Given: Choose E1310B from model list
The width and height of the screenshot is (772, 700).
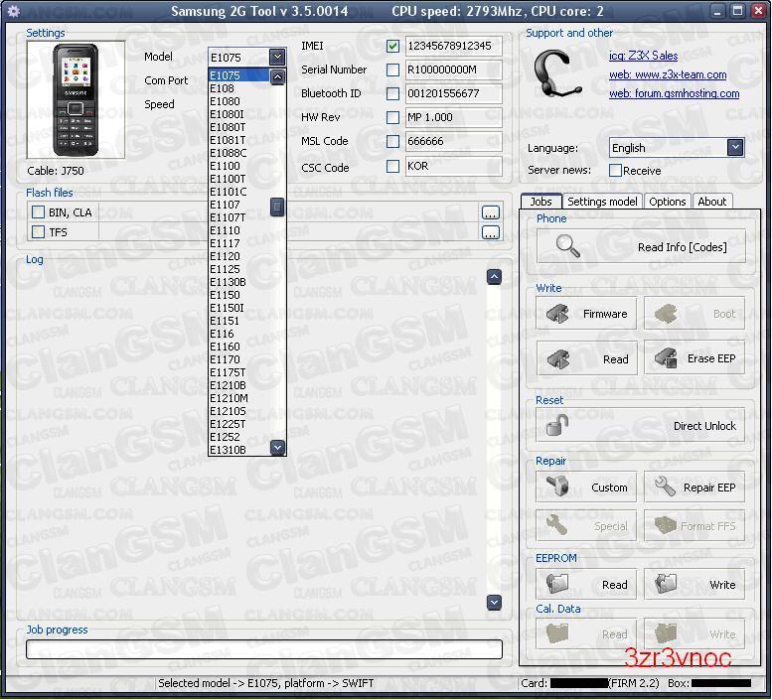Looking at the screenshot, I should [238, 450].
